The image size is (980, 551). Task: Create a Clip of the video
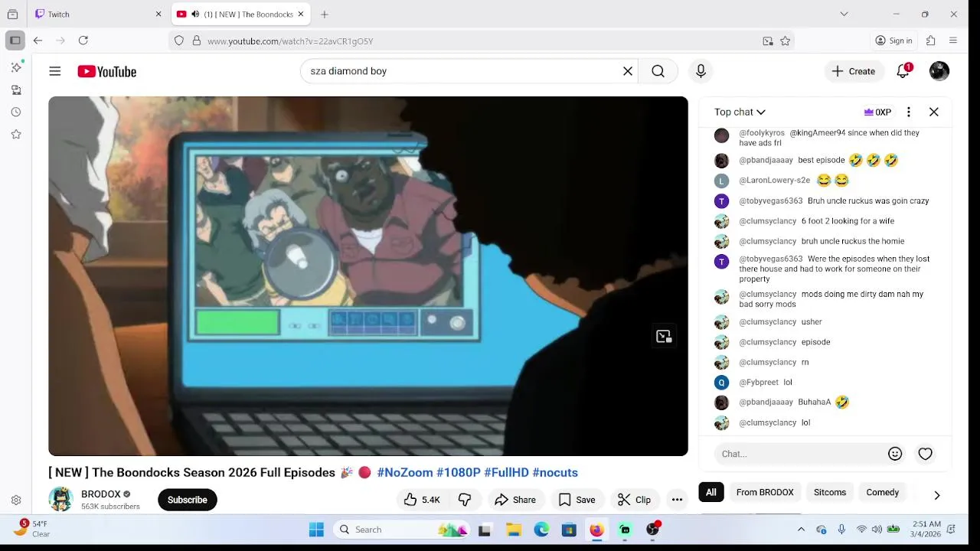click(635, 500)
